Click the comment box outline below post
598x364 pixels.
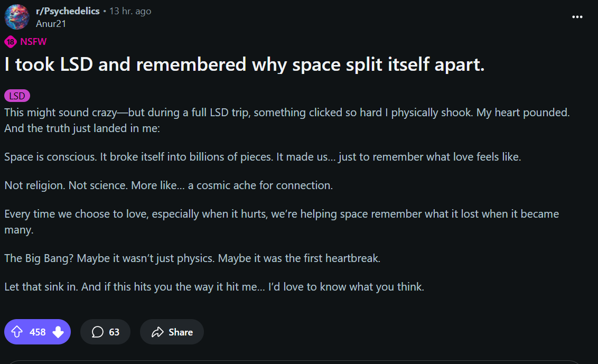(x=294, y=362)
